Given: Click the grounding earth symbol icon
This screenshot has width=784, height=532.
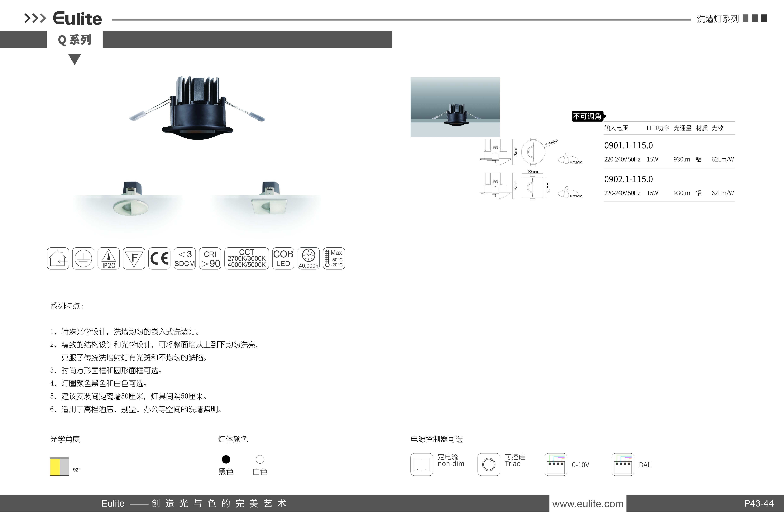Looking at the screenshot, I should coord(83,258).
